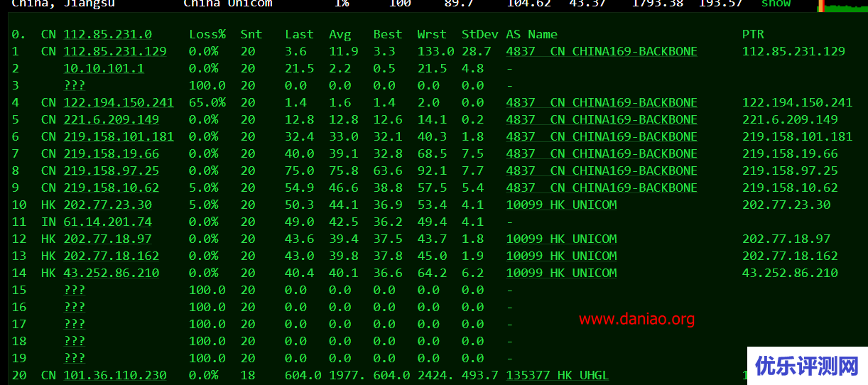
Task: Click the Last column header
Action: 300,34
